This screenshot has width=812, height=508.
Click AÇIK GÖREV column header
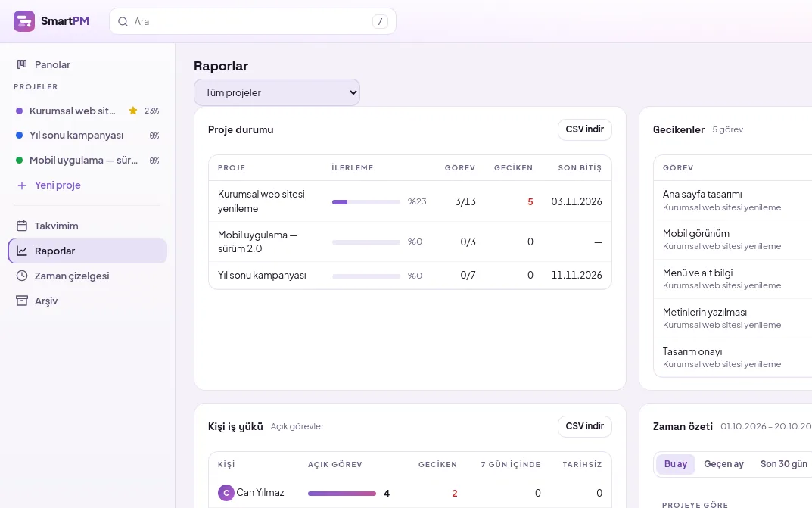335,465
